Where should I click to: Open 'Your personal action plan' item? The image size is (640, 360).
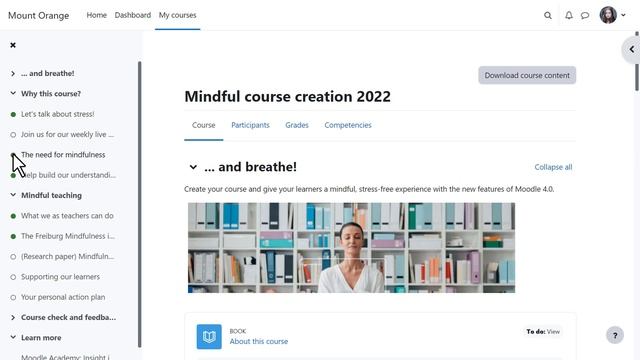[x=63, y=297]
